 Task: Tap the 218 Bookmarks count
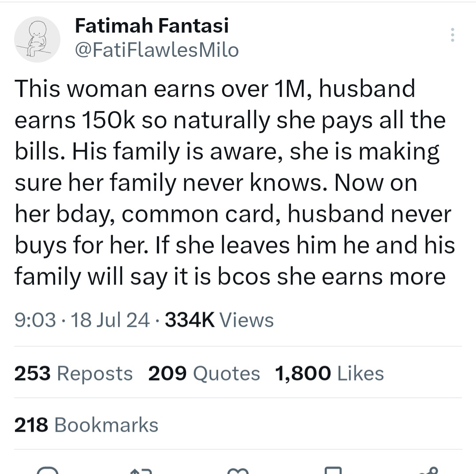click(x=86, y=425)
